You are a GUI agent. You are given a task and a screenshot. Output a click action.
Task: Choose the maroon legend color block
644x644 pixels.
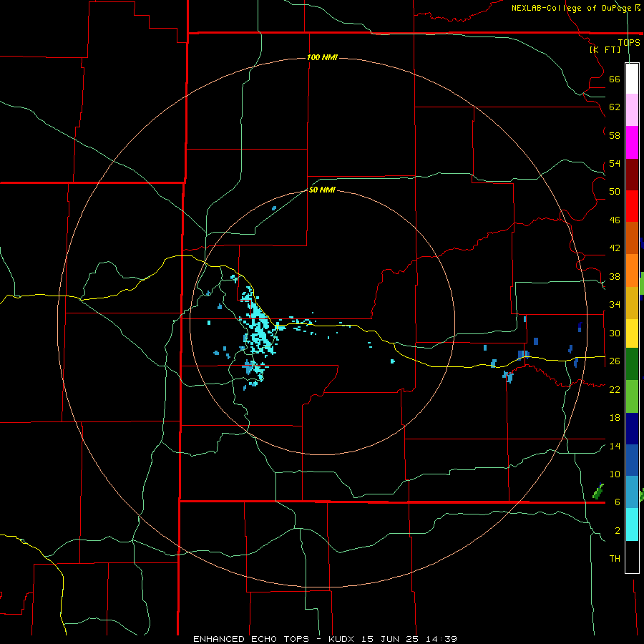point(632,175)
